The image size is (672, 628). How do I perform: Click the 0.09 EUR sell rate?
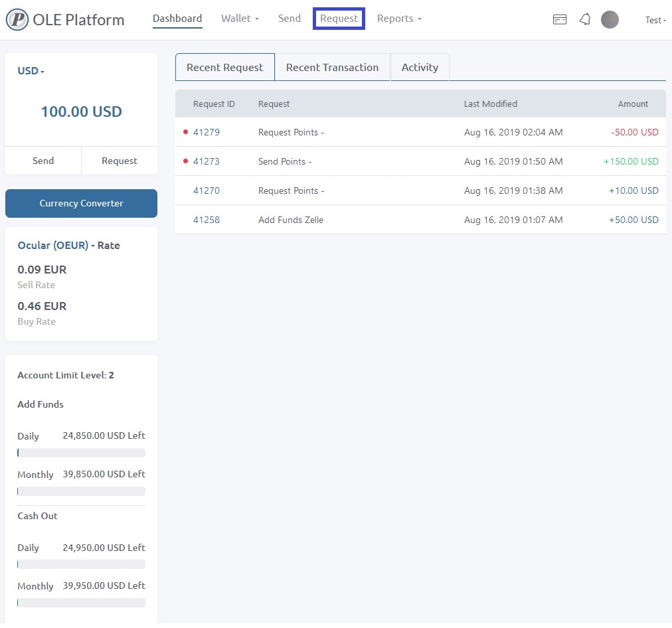[x=42, y=270]
